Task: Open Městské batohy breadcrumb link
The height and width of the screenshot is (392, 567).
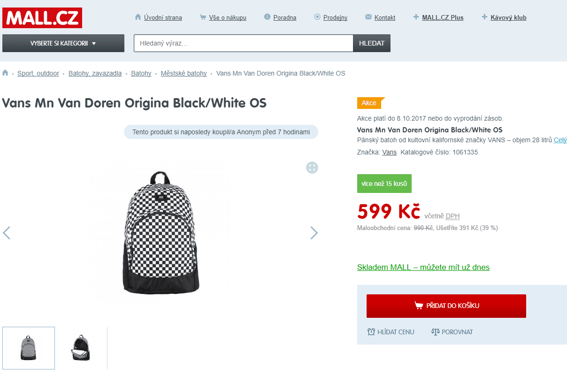Action: tap(184, 73)
